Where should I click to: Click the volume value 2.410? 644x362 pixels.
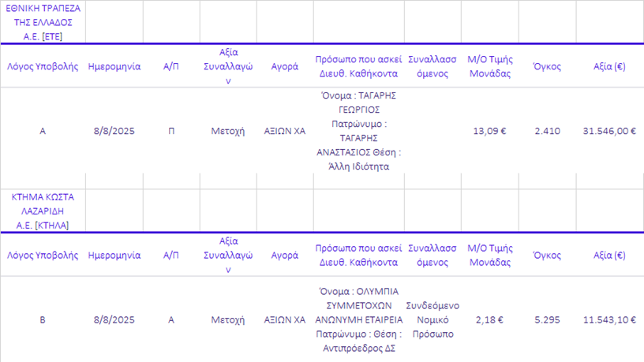pos(547,131)
